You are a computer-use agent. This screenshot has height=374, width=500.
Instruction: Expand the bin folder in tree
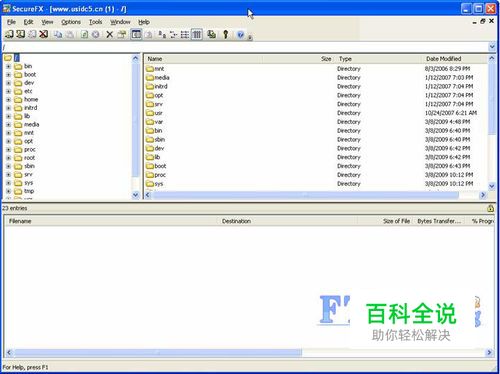8,66
